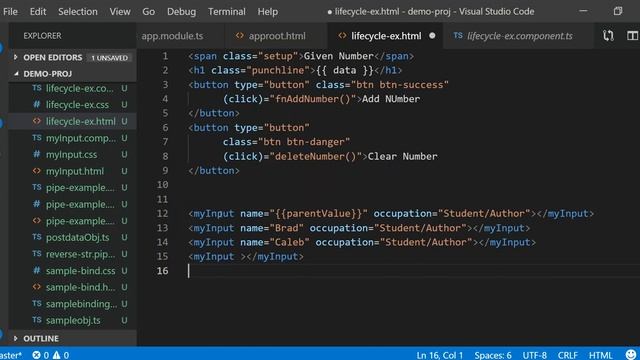Click "btn btn-danger" class value

pos(304,142)
